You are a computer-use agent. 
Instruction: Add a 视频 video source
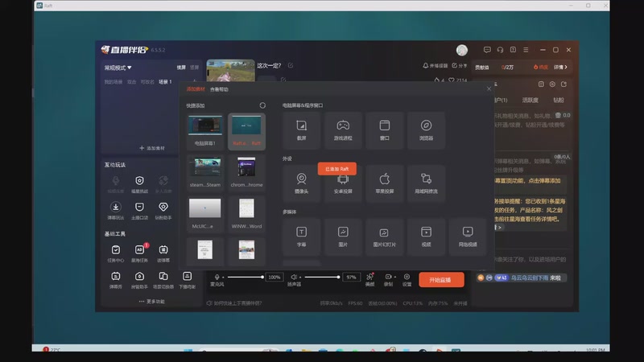(426, 237)
